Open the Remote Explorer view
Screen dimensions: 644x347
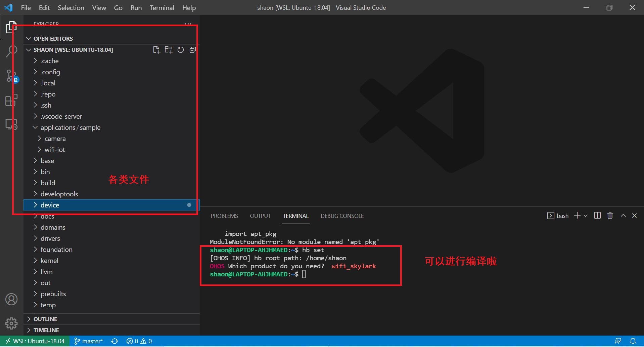tap(11, 124)
